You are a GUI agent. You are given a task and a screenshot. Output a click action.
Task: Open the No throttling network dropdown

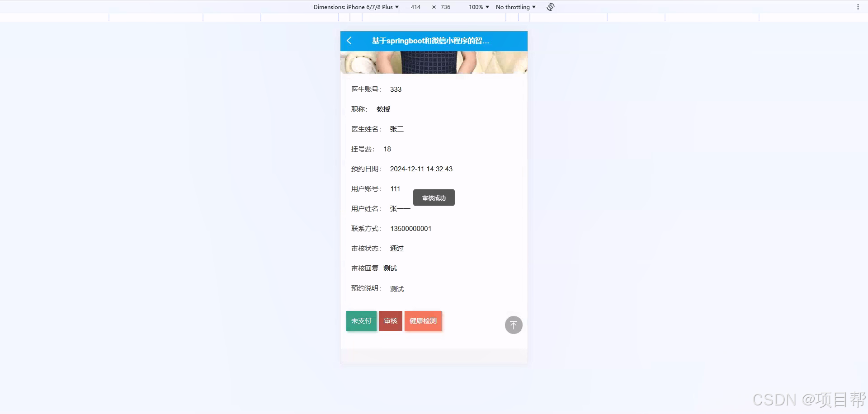[515, 7]
